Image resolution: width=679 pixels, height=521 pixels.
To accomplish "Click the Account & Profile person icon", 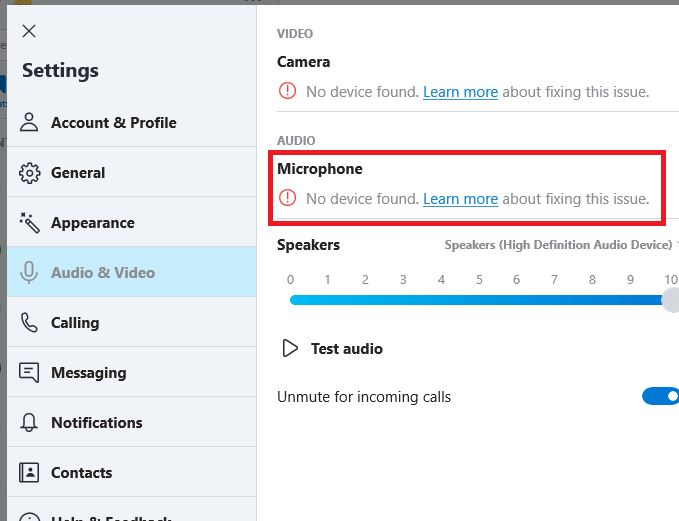I will [x=30, y=122].
